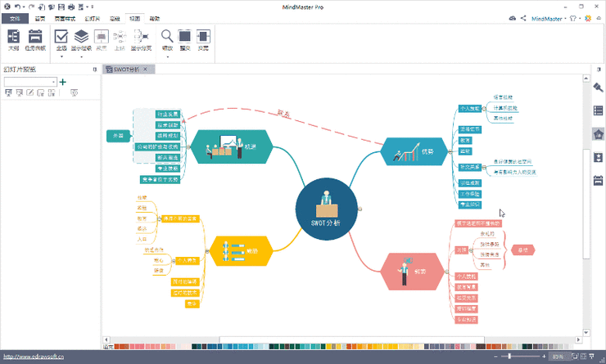Open the format paintbrush panel in right sidebar
This screenshot has height=364, width=606.
click(599, 88)
